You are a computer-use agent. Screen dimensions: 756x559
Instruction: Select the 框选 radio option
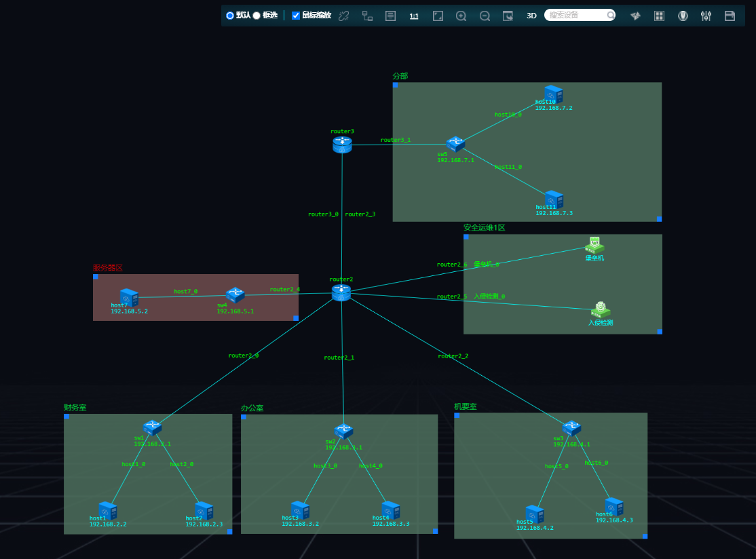click(x=257, y=16)
